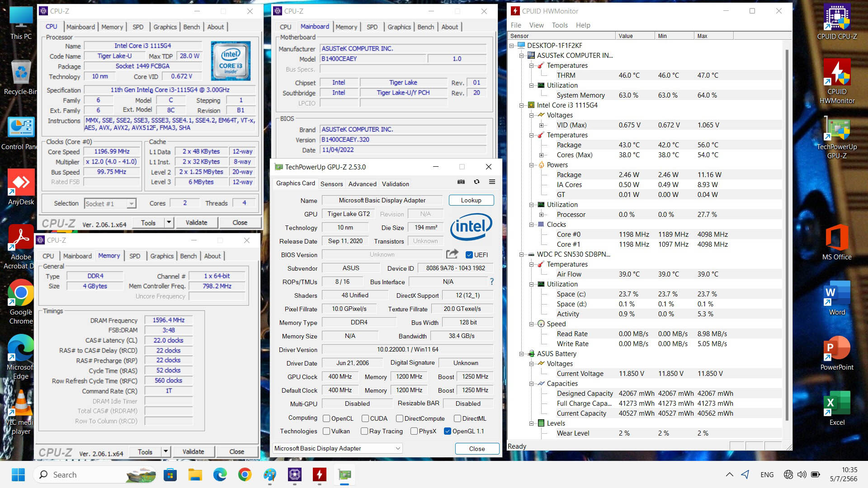Open File Explorer from the taskbar
868x488 pixels.
[x=195, y=474]
